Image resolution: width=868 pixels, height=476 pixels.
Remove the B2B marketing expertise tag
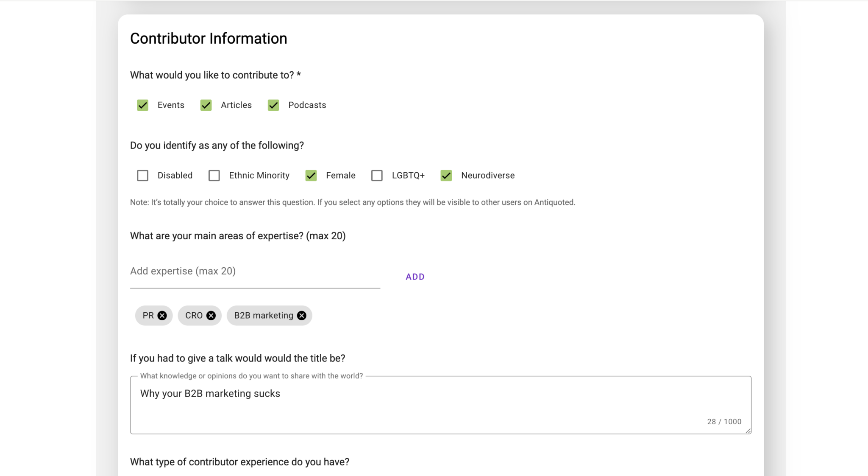[301, 315]
